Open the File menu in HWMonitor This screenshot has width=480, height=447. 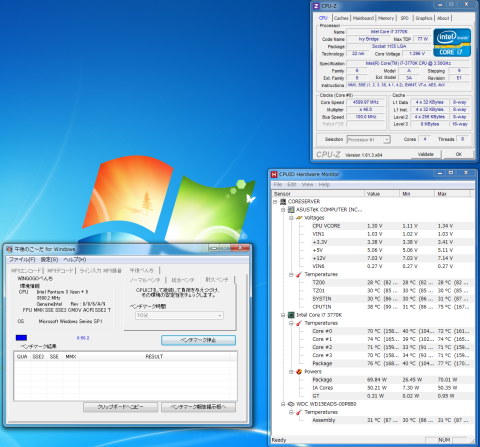pos(278,184)
